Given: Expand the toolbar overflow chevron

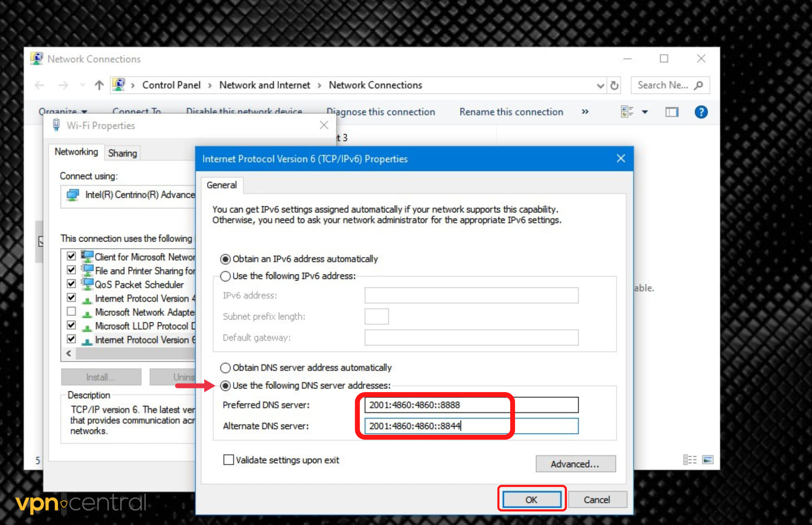Looking at the screenshot, I should tap(585, 112).
